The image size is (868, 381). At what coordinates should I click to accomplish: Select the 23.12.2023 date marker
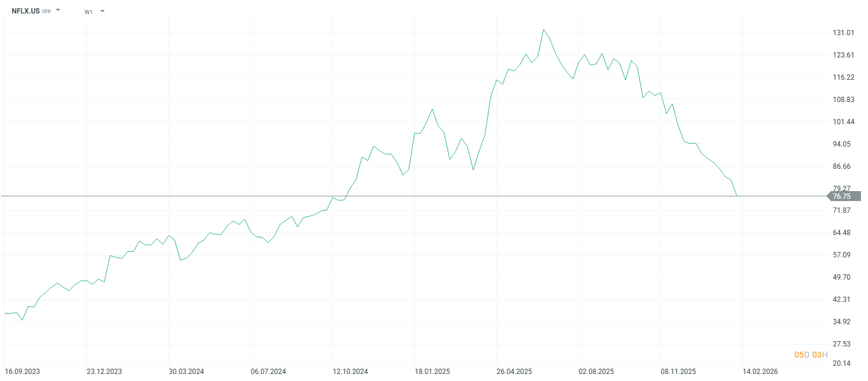pyautogui.click(x=104, y=372)
